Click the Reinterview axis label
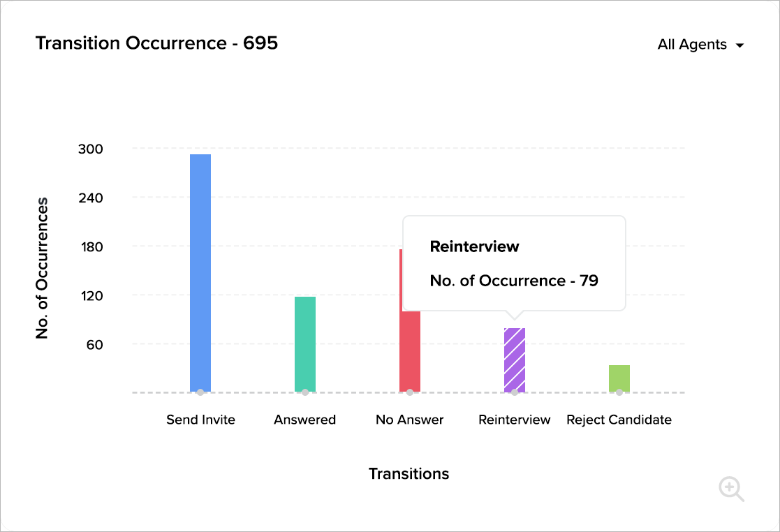 (x=515, y=420)
